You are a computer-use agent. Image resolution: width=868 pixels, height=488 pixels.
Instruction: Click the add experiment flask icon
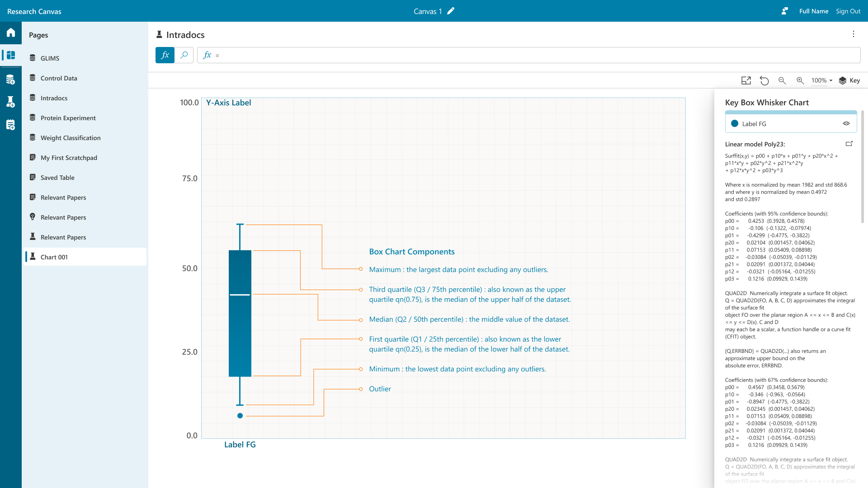click(11, 102)
